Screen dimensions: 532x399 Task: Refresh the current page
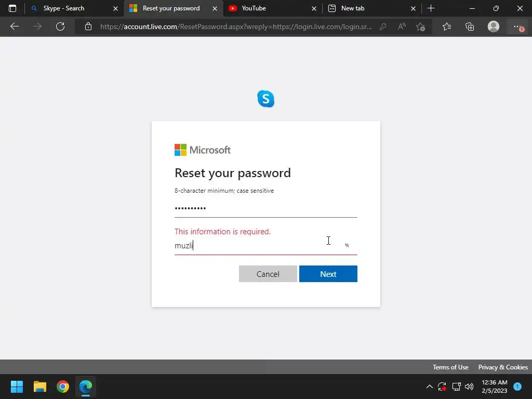[60, 26]
